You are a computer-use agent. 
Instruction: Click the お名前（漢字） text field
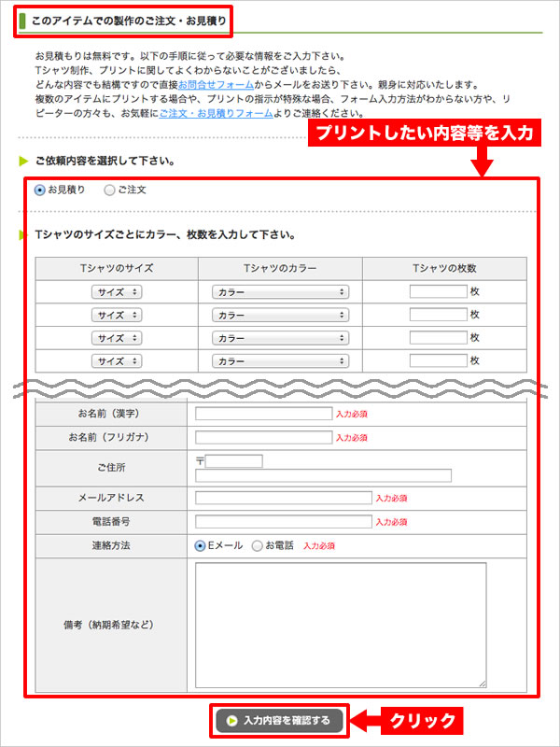(x=263, y=413)
